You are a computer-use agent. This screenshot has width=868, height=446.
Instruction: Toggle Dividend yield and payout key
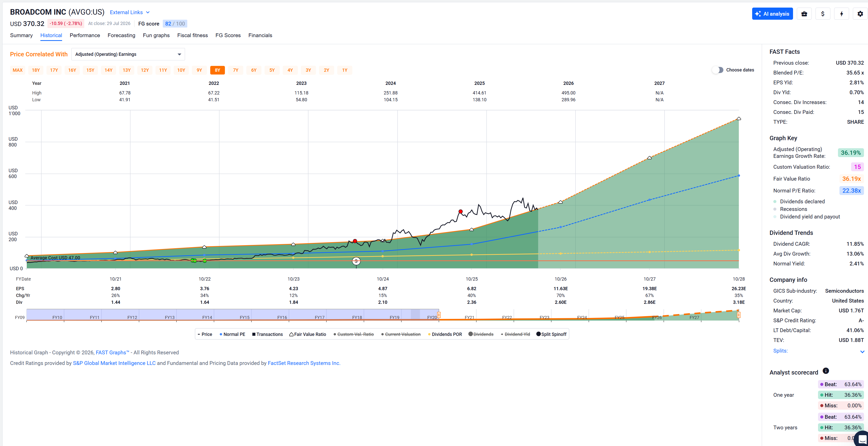[807, 217]
